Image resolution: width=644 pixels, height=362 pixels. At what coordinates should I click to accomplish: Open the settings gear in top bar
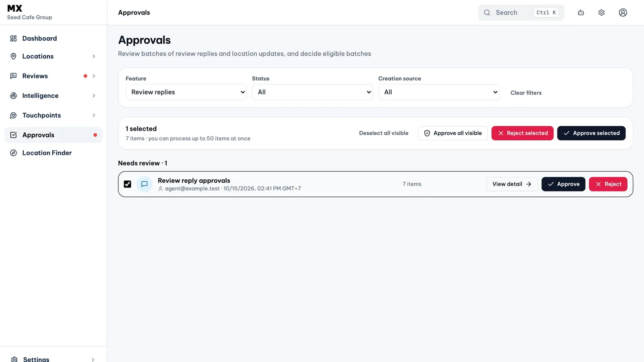[601, 12]
